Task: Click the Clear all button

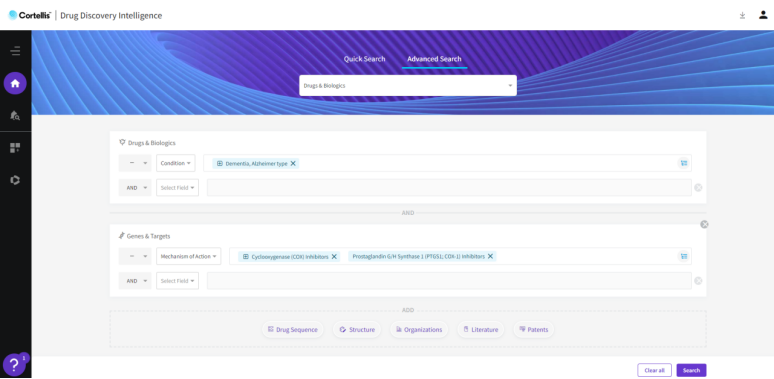Action: (x=655, y=370)
